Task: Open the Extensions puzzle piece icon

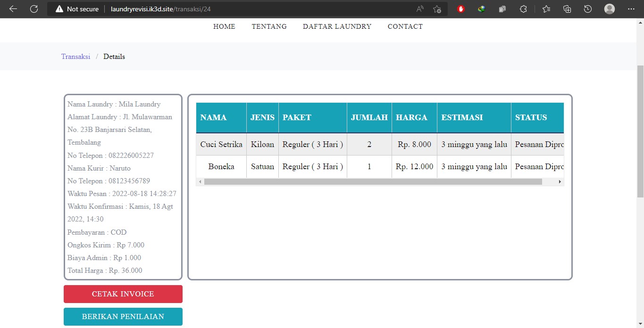Action: point(523,9)
